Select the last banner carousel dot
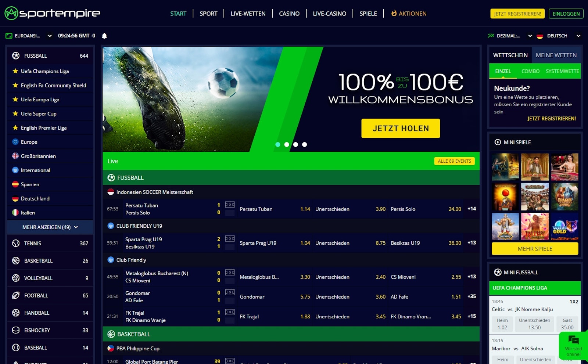The image size is (588, 364). click(304, 144)
